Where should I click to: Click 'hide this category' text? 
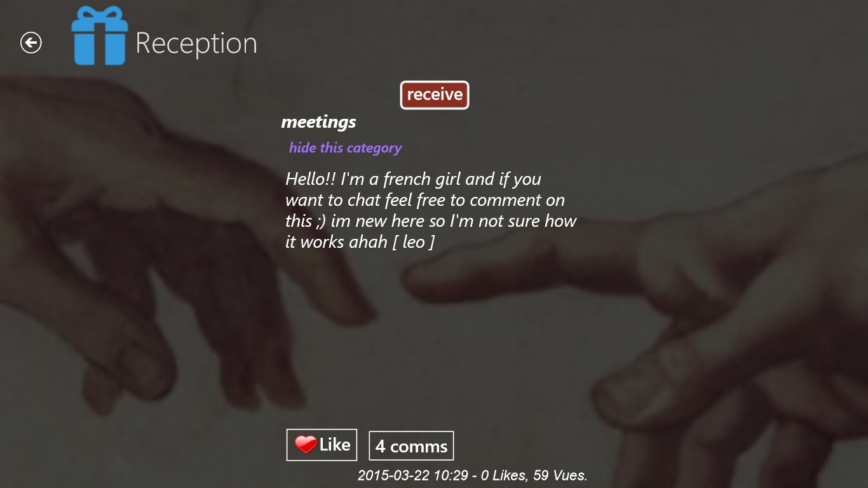(x=345, y=147)
